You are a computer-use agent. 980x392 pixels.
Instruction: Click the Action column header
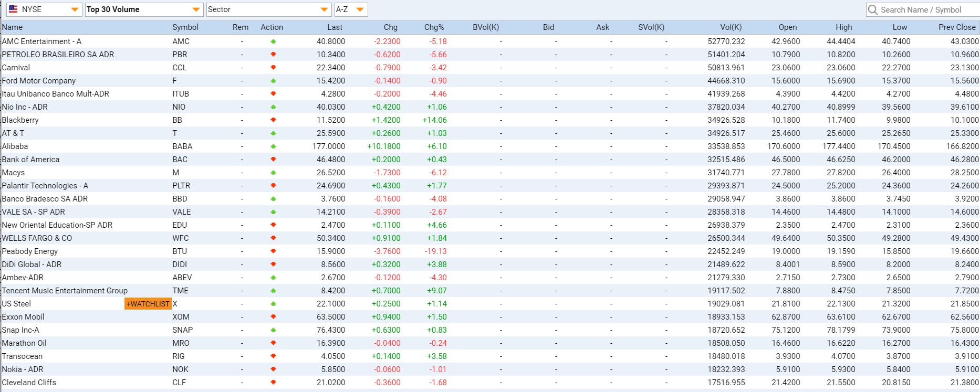tap(272, 27)
